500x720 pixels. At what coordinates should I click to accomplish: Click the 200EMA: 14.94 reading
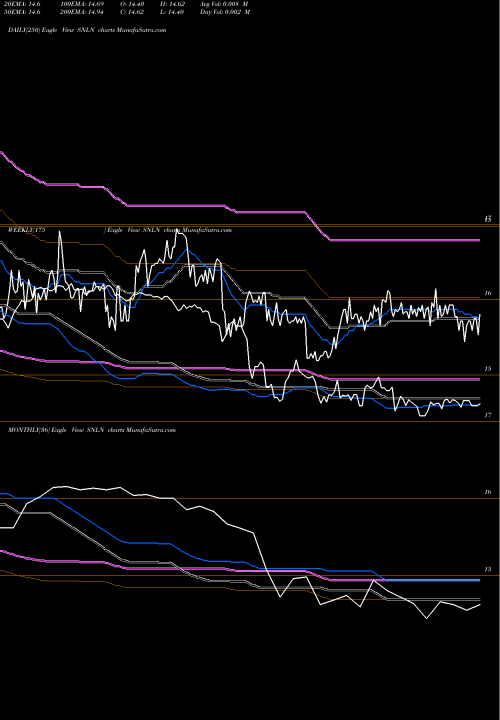(x=82, y=12)
